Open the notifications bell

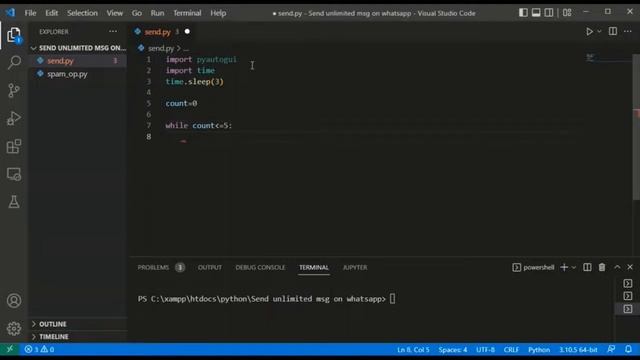click(x=629, y=349)
